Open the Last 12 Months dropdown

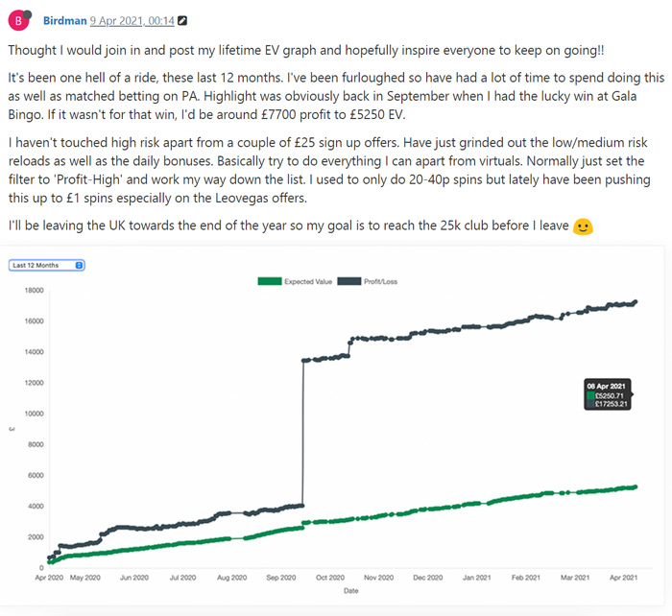(46, 265)
